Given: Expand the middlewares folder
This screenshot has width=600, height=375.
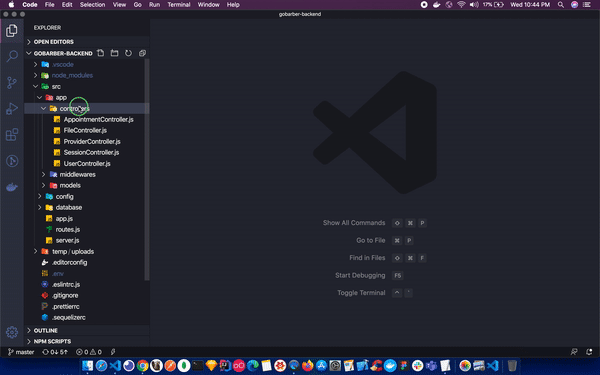Looking at the screenshot, I should click(87, 174).
